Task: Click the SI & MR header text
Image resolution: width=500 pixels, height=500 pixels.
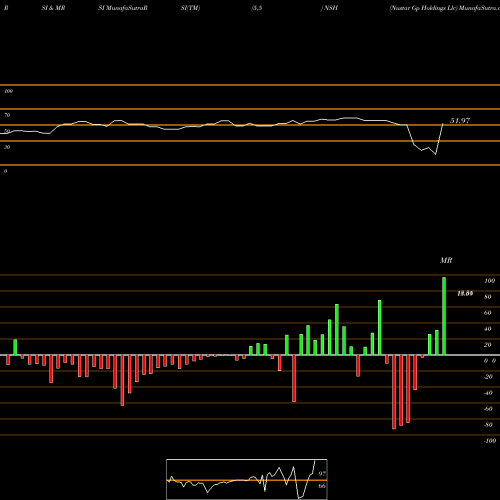Action: [53, 8]
